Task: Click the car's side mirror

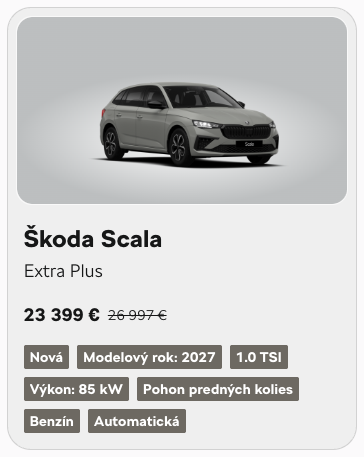Action: (x=156, y=105)
